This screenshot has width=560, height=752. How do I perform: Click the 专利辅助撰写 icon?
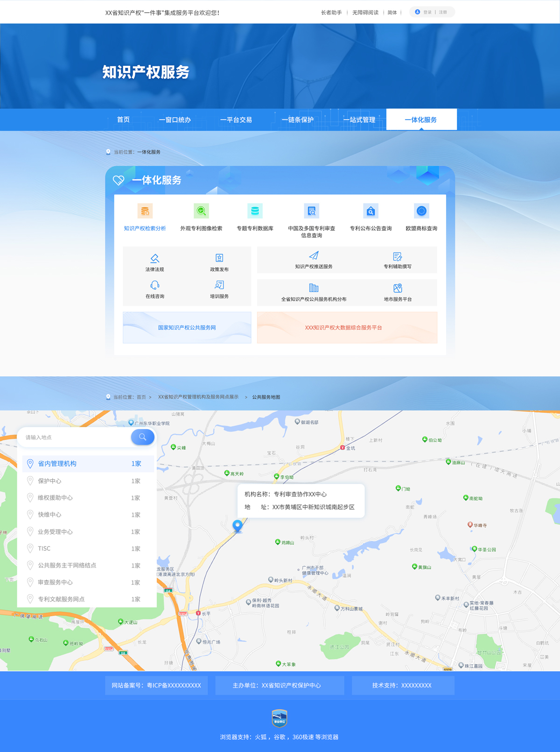point(398,256)
